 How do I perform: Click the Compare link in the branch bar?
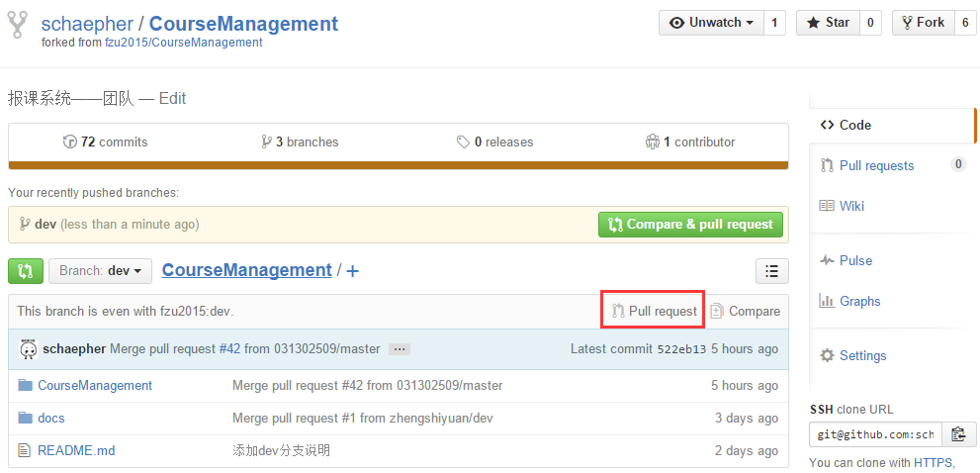tap(745, 311)
